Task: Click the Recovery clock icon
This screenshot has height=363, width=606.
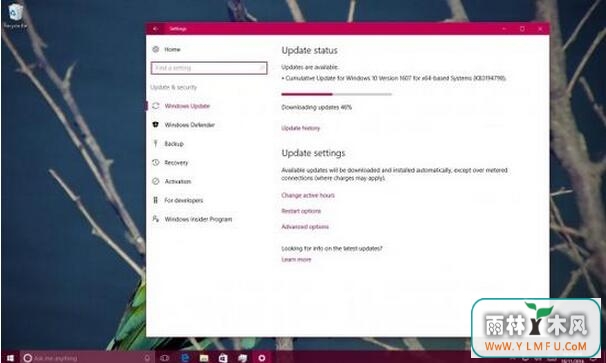Action: (x=156, y=162)
